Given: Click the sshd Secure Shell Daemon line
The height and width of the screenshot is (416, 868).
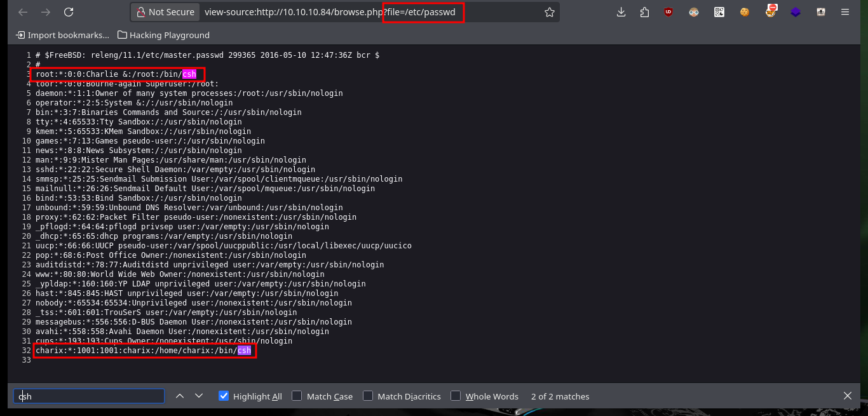Looking at the screenshot, I should click(175, 170).
